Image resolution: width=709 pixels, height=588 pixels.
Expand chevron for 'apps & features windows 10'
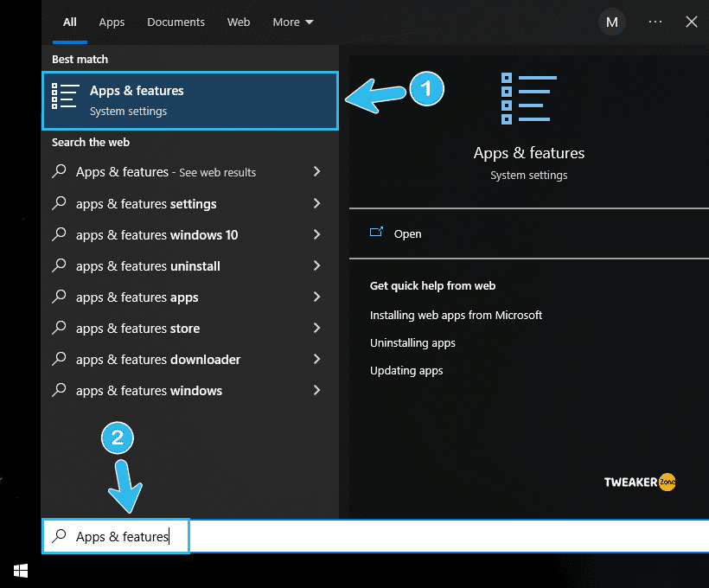tap(317, 234)
